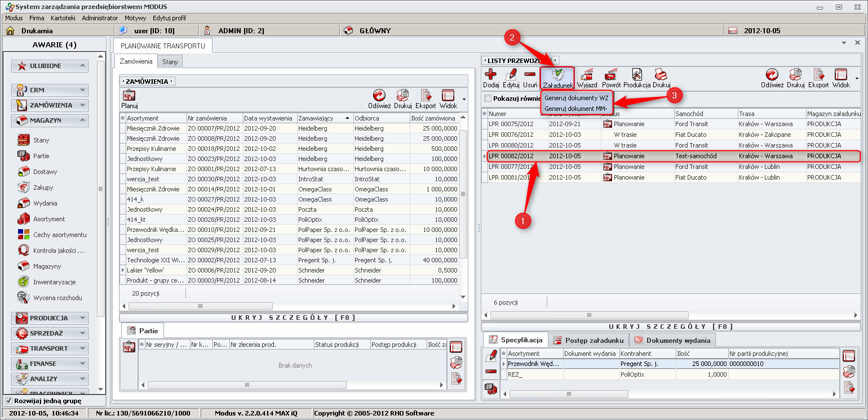Screen dimensions: 868x420
Task: Expand the PRODUKCJA sidebar group
Action: (50, 318)
